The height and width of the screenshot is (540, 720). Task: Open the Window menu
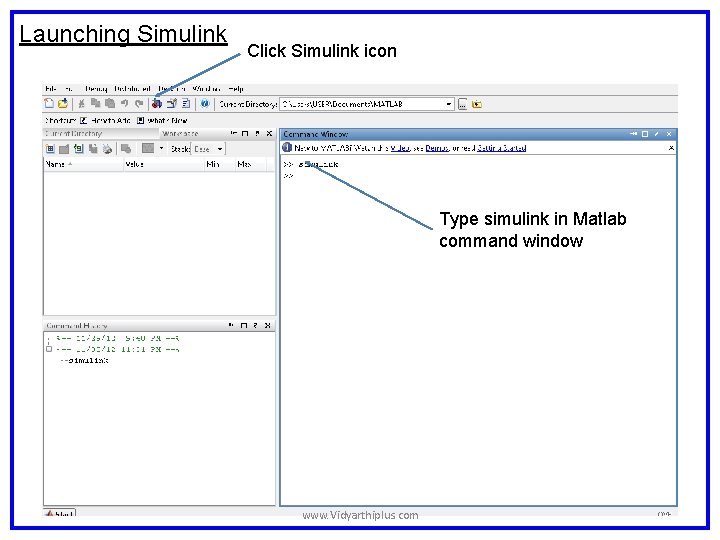(x=206, y=88)
